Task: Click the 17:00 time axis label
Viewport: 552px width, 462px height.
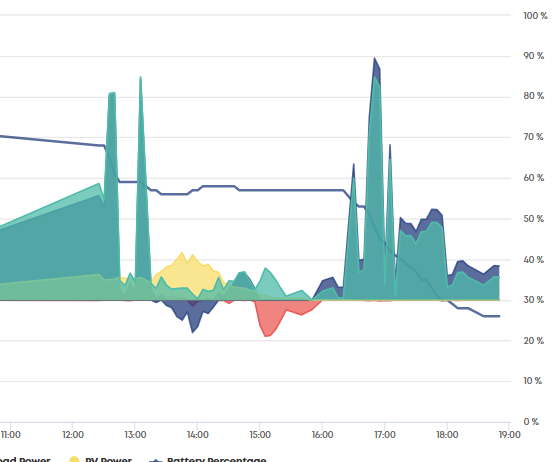Action: coord(385,435)
